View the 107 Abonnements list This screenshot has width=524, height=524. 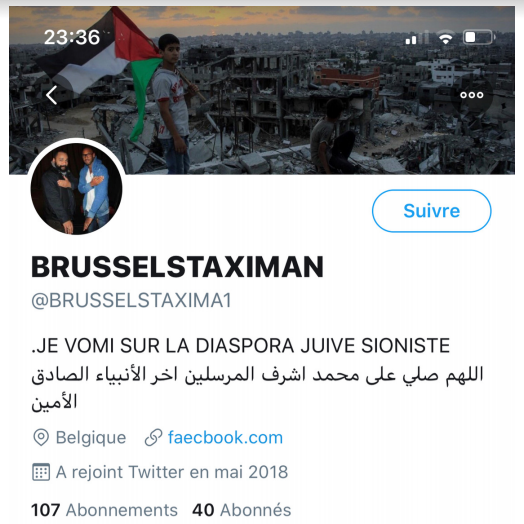(x=104, y=510)
